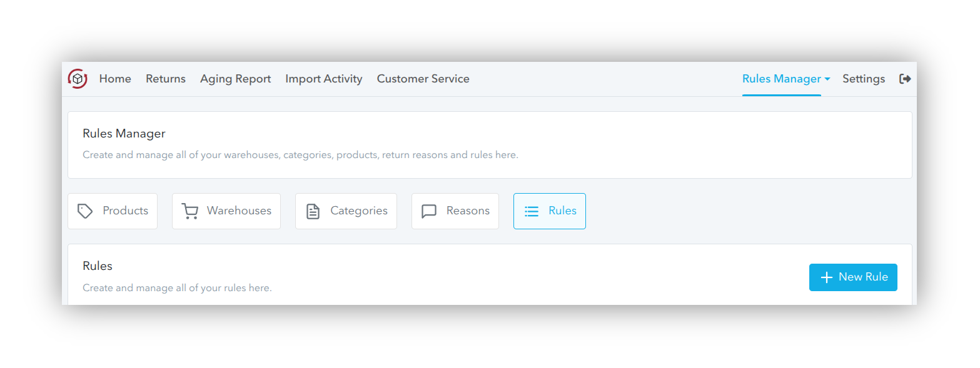This screenshot has height=368, width=980.
Task: Open the Returns page
Action: click(x=166, y=79)
